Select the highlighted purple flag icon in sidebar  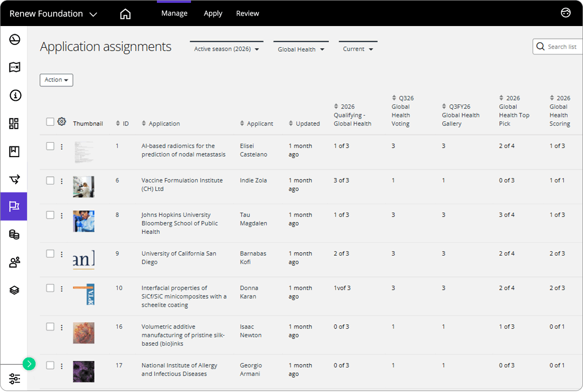pyautogui.click(x=14, y=206)
